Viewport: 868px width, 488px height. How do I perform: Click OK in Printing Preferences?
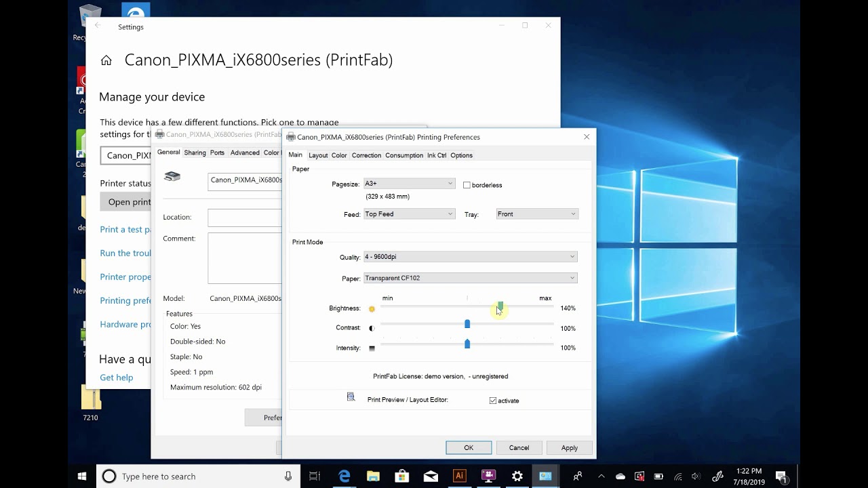click(x=469, y=447)
